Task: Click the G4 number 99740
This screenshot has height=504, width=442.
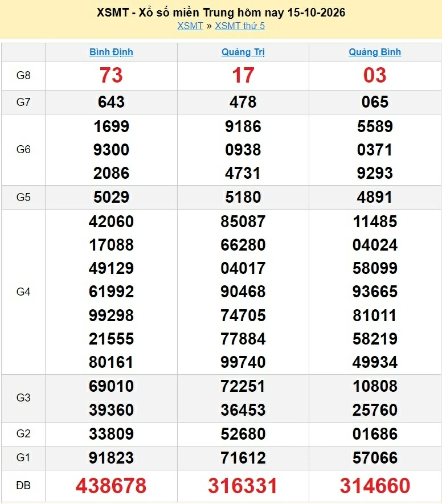Action: click(243, 363)
